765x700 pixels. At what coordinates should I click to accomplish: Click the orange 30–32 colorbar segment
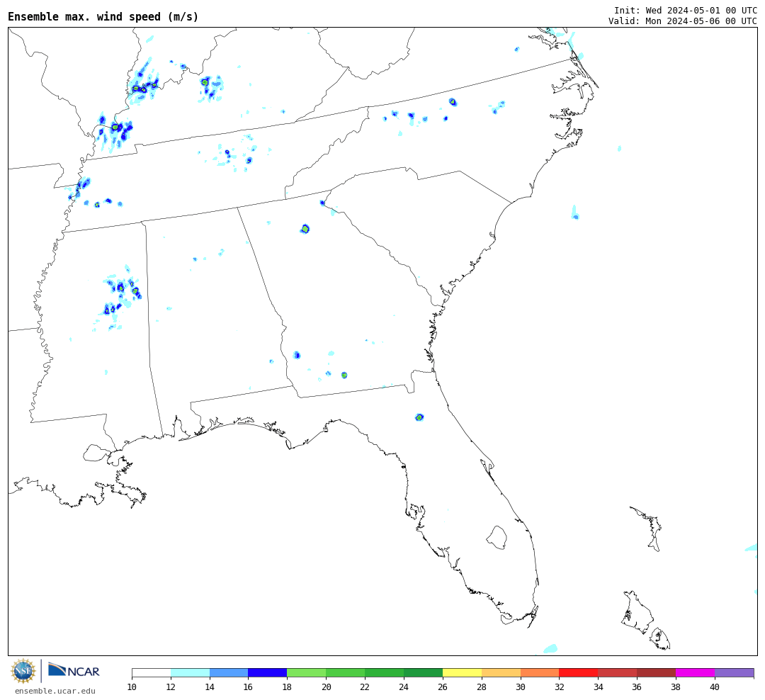tap(540, 672)
